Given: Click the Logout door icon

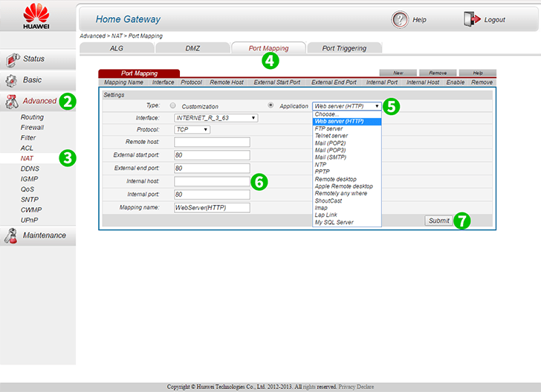Looking at the screenshot, I should coord(472,19).
